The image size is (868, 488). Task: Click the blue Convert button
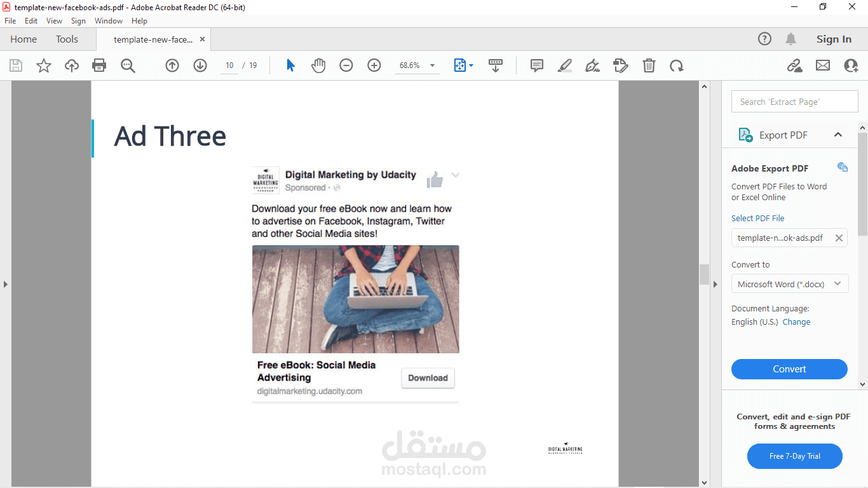click(789, 369)
